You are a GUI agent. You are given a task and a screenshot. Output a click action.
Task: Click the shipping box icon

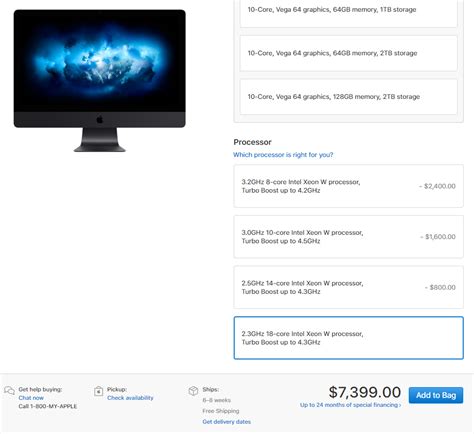pyautogui.click(x=193, y=391)
